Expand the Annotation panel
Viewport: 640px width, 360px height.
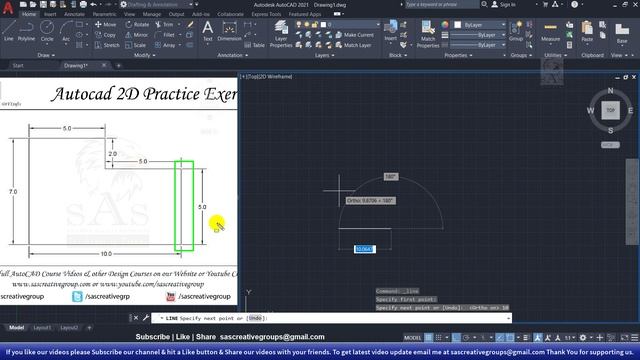(x=232, y=55)
